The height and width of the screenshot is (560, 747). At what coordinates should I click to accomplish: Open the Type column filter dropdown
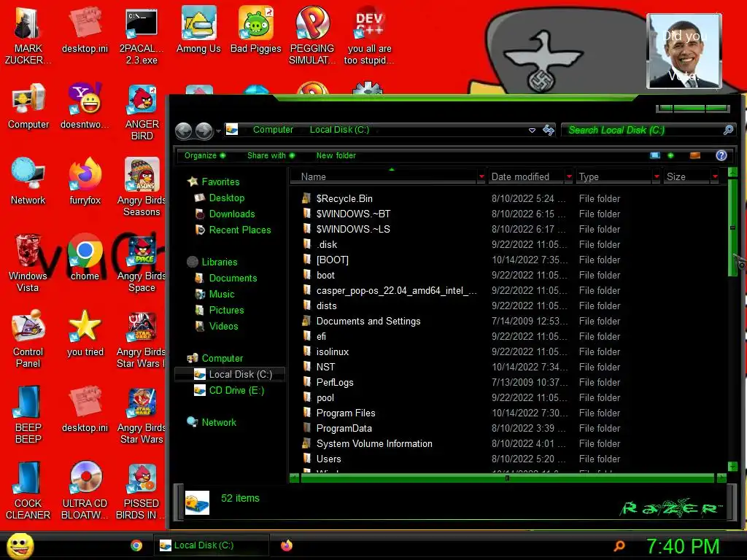tap(657, 176)
